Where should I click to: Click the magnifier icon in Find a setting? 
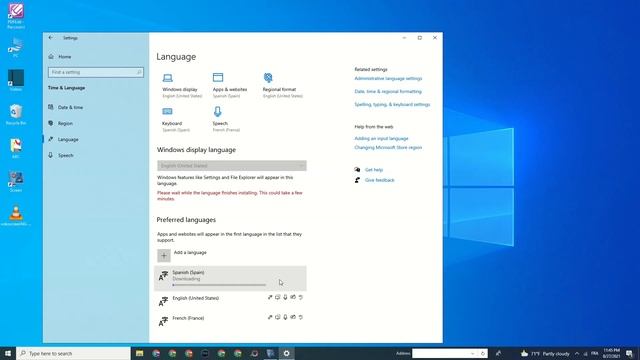(x=139, y=72)
